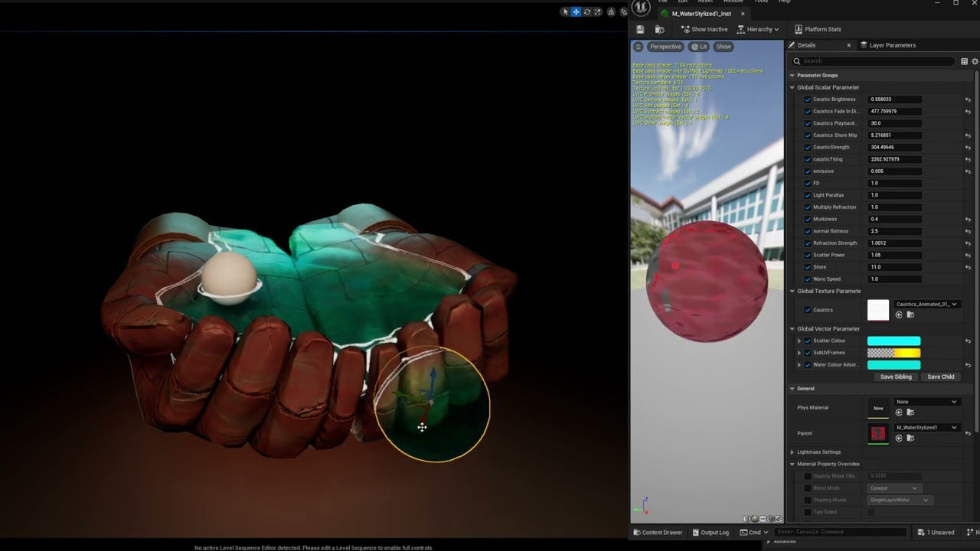The image size is (980, 551).
Task: Uncheck the Caustics Playback parameter override
Action: 807,123
